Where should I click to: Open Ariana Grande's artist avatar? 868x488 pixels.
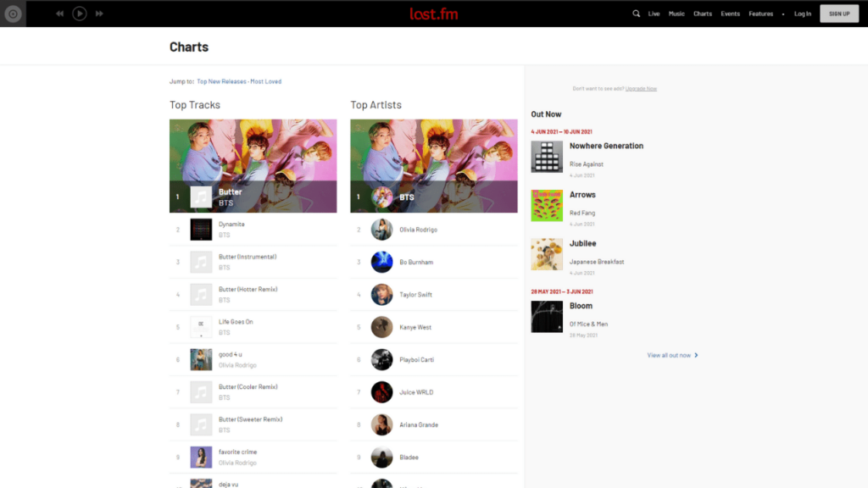(x=382, y=425)
